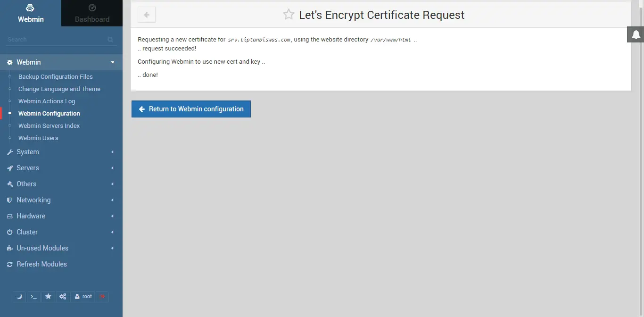Toggle night mode moon icon
The width and height of the screenshot is (644, 317).
pyautogui.click(x=19, y=297)
